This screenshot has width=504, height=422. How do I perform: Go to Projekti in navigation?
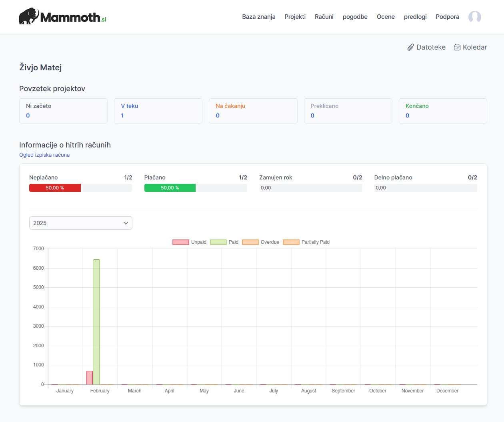click(295, 17)
